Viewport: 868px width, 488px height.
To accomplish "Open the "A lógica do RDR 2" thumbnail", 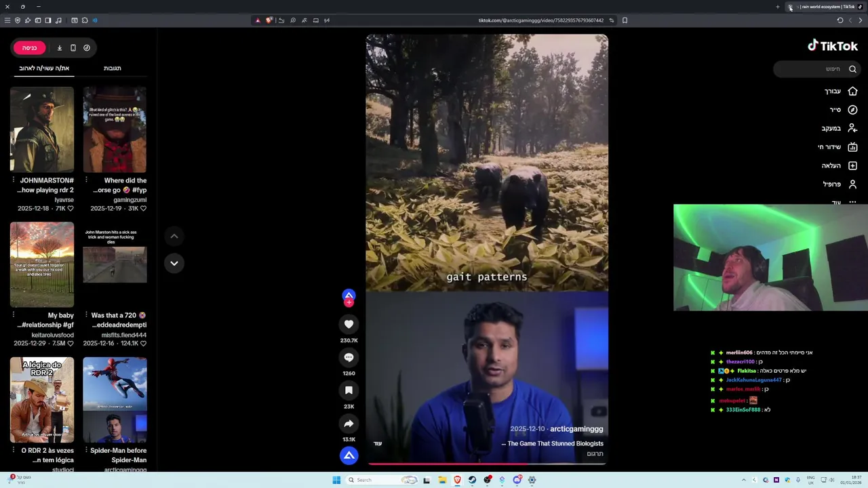I will pyautogui.click(x=42, y=399).
